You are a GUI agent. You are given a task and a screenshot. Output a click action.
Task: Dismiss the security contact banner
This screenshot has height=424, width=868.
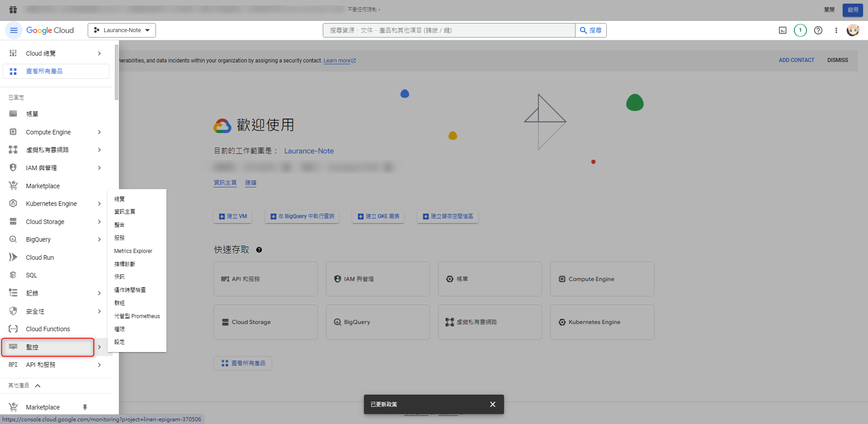tap(838, 60)
